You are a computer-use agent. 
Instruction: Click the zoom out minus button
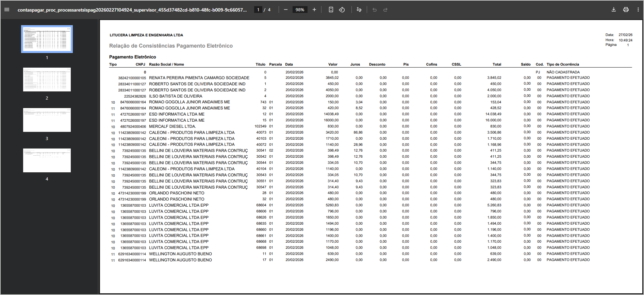click(286, 10)
